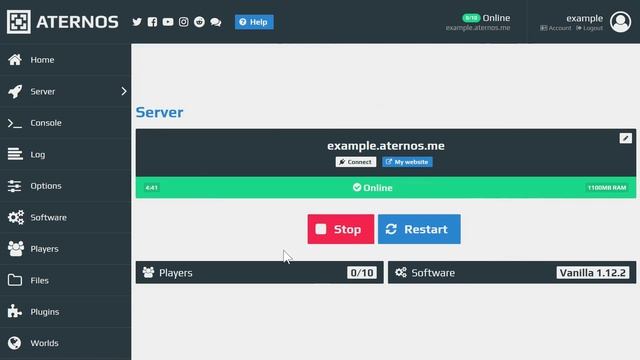The image size is (640, 360).
Task: Select Server in the sidebar
Action: point(65,91)
